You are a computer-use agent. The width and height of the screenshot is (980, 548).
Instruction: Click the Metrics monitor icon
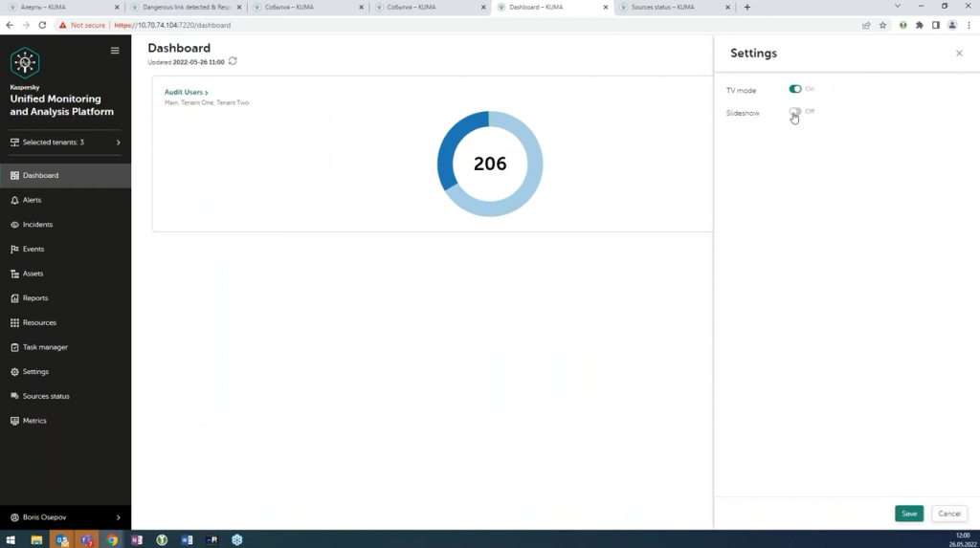point(14,421)
